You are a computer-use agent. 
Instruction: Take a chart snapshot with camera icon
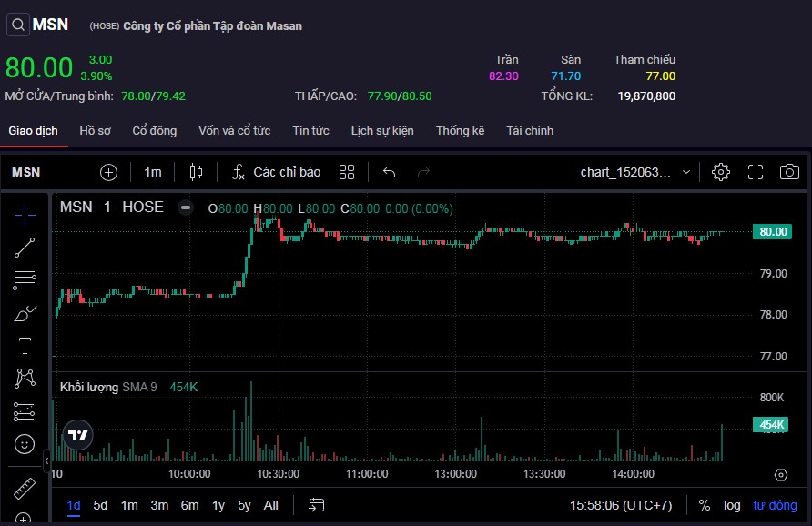789,172
